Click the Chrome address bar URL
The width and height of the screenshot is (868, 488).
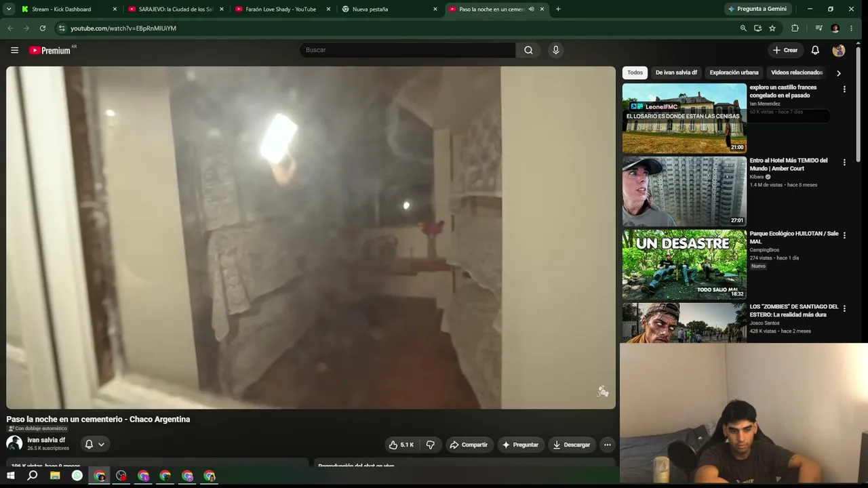pyautogui.click(x=123, y=28)
